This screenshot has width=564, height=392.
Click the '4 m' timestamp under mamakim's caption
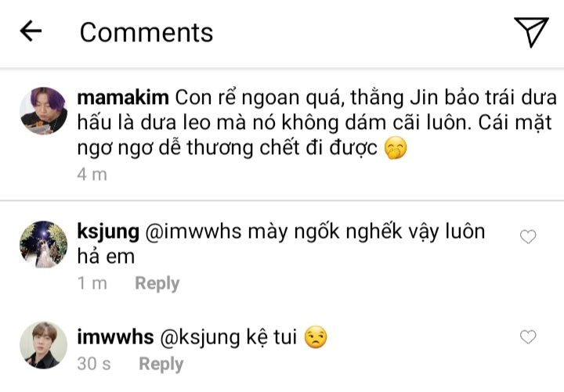click(x=92, y=174)
